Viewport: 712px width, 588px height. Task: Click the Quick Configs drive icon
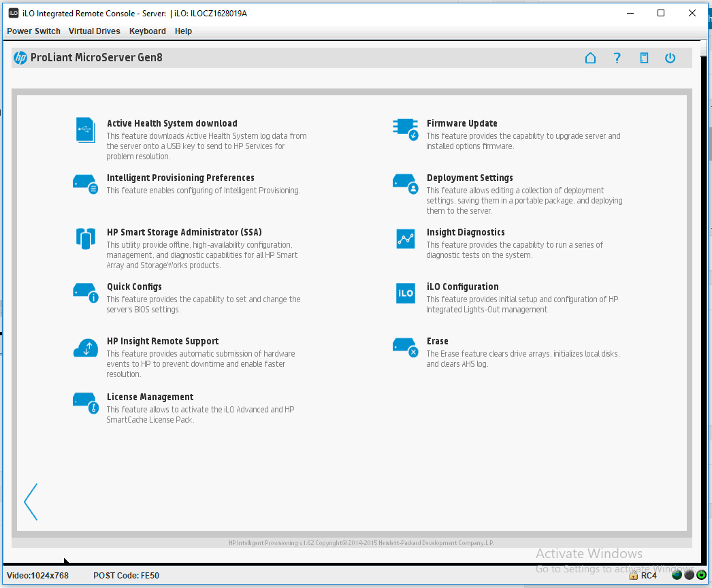pos(85,293)
